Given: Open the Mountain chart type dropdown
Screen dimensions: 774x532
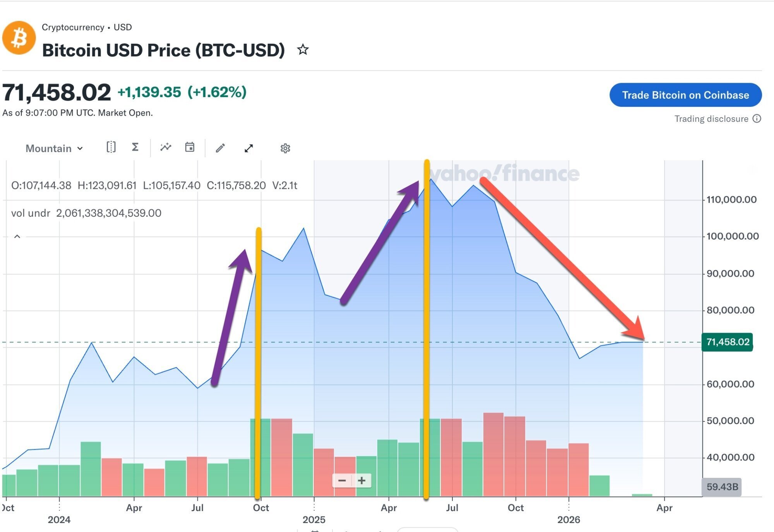Looking at the screenshot, I should pyautogui.click(x=54, y=149).
